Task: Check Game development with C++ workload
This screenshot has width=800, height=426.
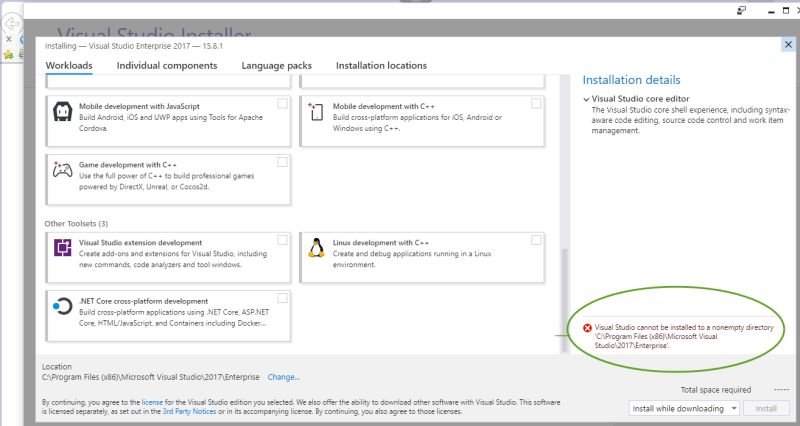Action: [282, 162]
